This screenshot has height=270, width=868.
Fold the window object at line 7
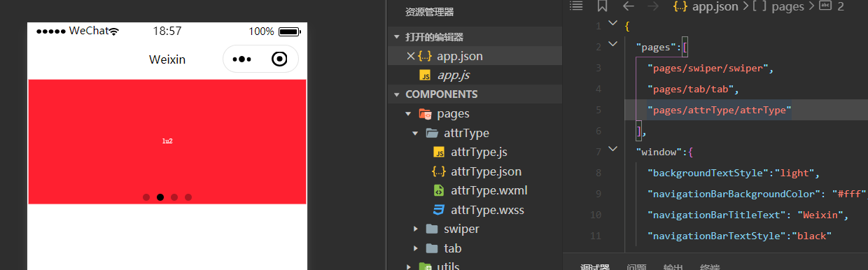(x=613, y=148)
